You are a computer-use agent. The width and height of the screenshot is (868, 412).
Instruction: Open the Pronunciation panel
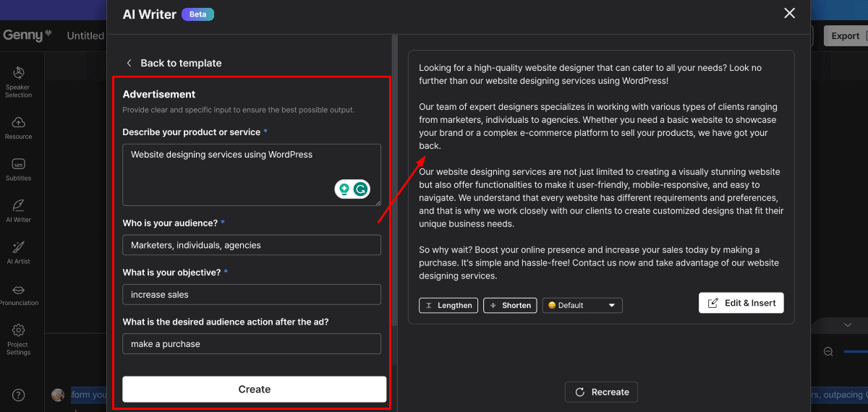19,294
